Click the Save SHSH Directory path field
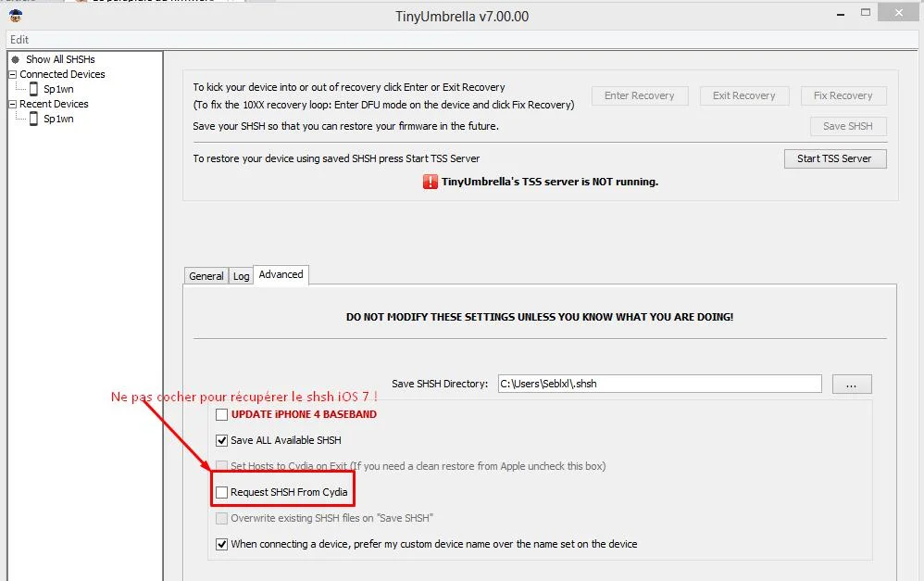This screenshot has width=924, height=581. tap(659, 384)
